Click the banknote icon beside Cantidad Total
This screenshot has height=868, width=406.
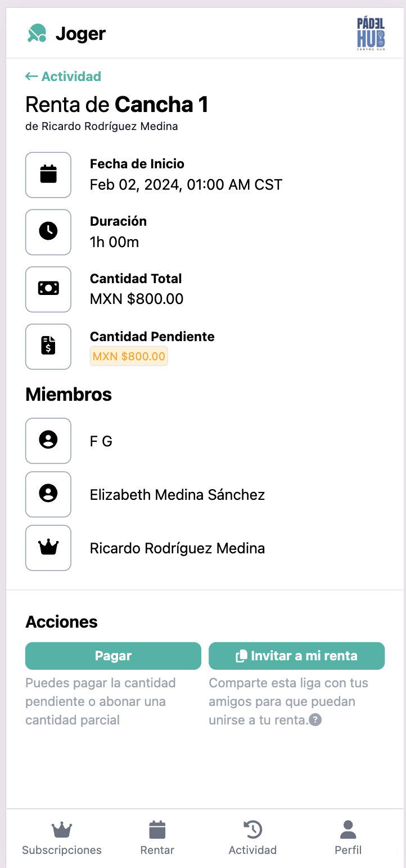pos(48,289)
